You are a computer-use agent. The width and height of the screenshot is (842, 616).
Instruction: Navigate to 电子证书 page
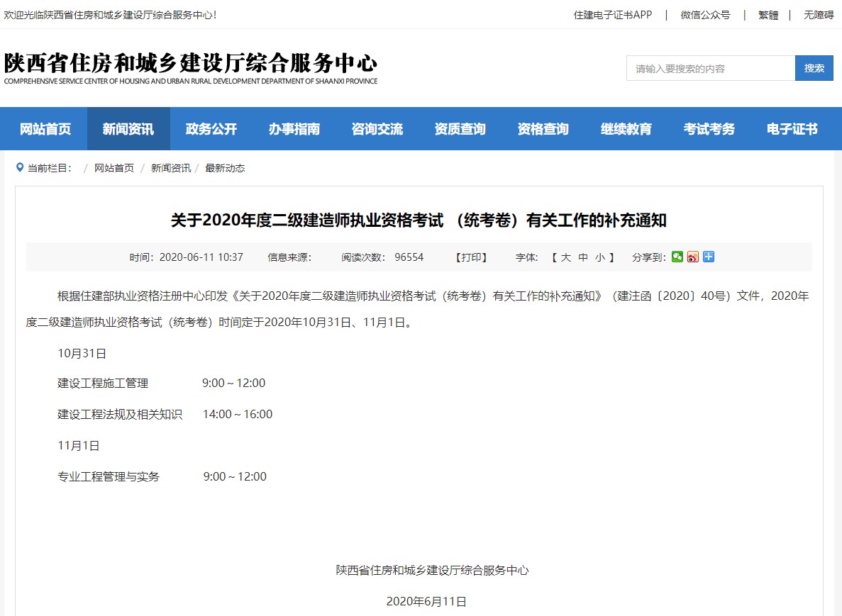tap(792, 129)
